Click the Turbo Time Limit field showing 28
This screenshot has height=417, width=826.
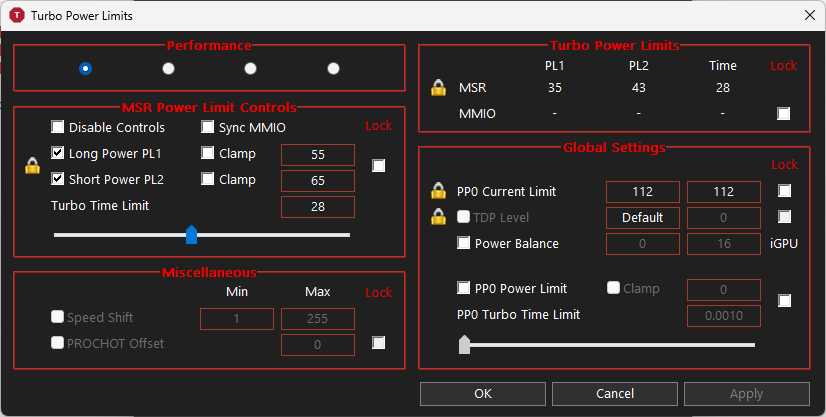tap(318, 207)
